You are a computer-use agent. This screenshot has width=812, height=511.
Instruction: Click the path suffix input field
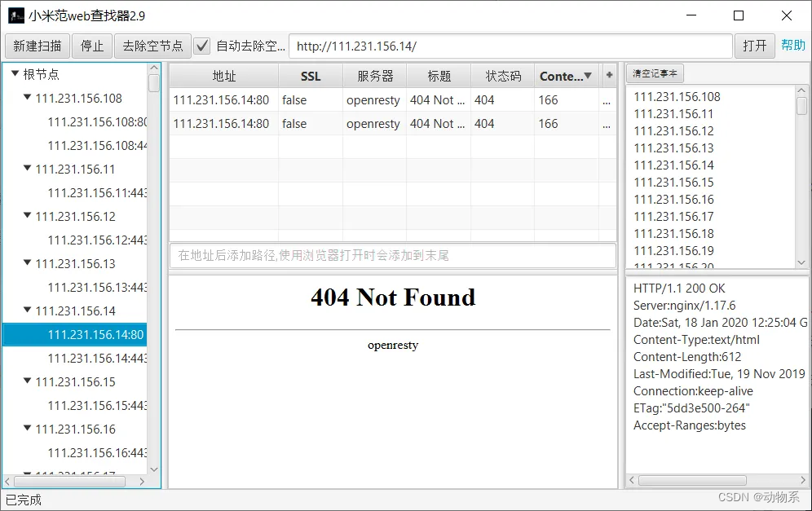393,255
